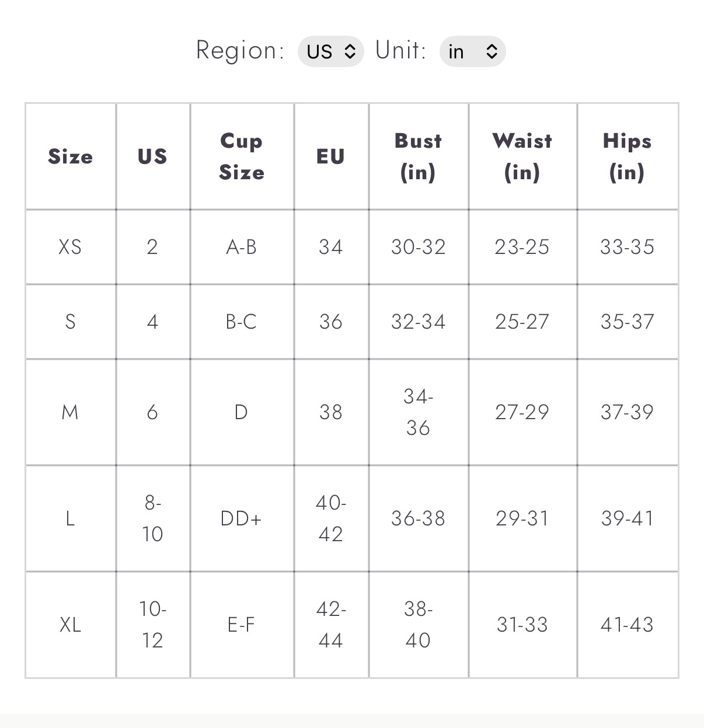The height and width of the screenshot is (728, 704).
Task: Click the 29-31 waist measurement cell
Action: coord(522,518)
